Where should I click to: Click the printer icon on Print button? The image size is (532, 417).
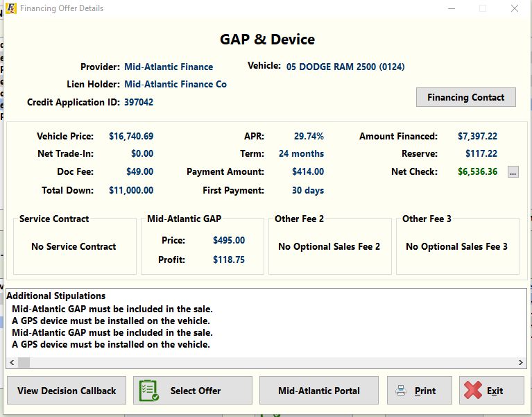point(401,391)
